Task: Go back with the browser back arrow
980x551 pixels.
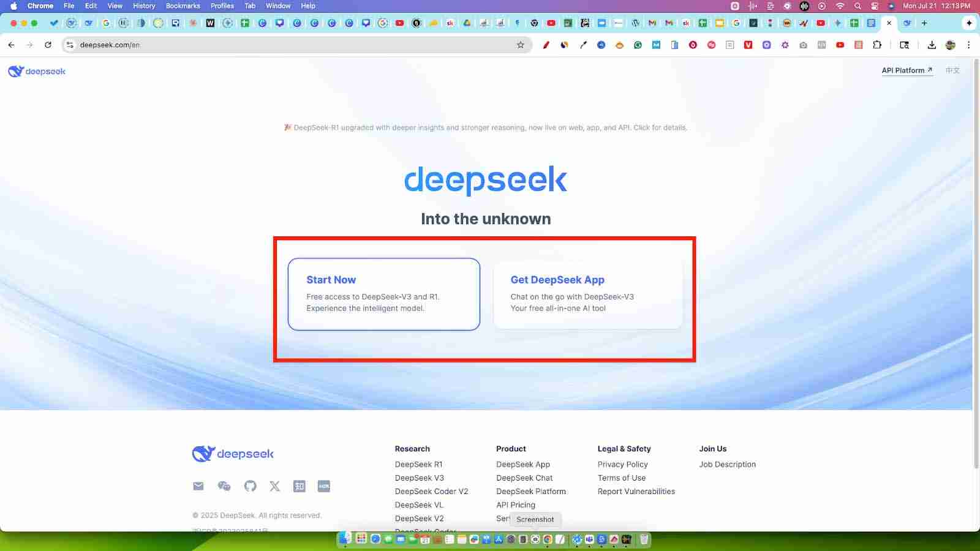Action: (x=11, y=45)
